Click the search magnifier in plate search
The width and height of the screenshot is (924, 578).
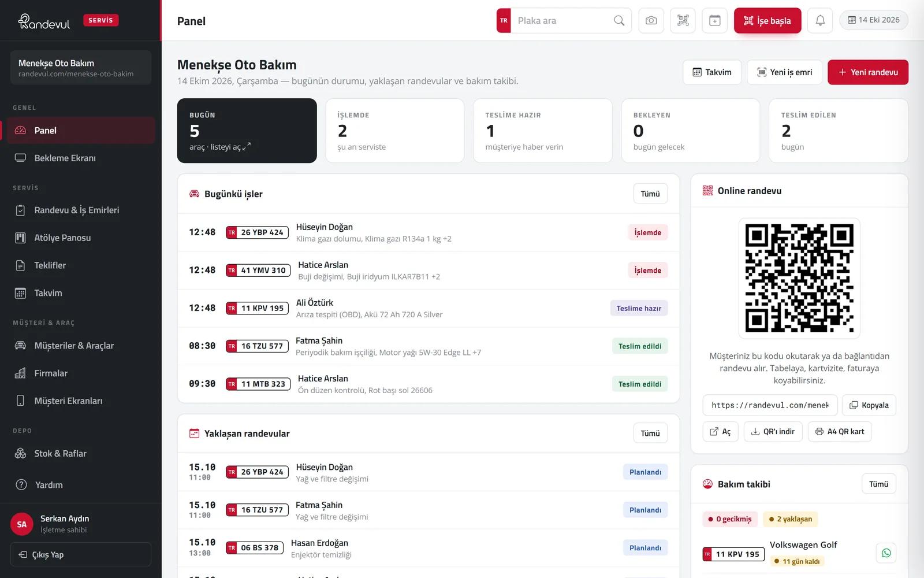pos(619,21)
